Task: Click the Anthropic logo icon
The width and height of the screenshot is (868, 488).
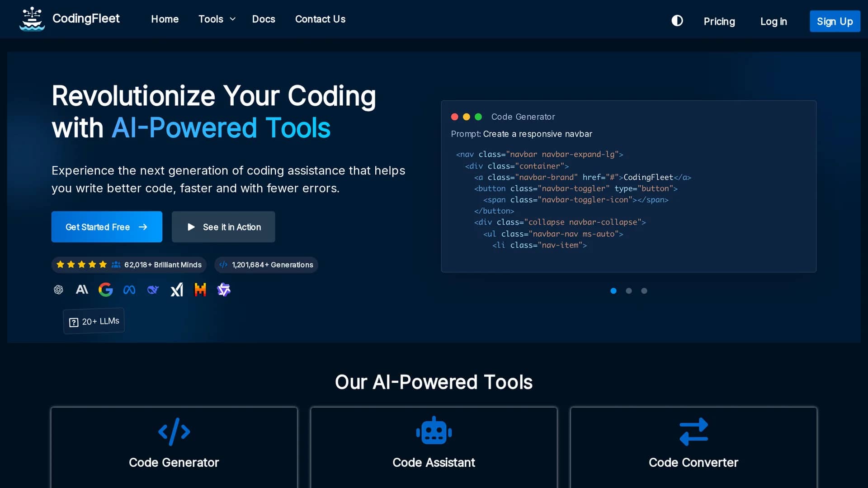Action: [82, 290]
